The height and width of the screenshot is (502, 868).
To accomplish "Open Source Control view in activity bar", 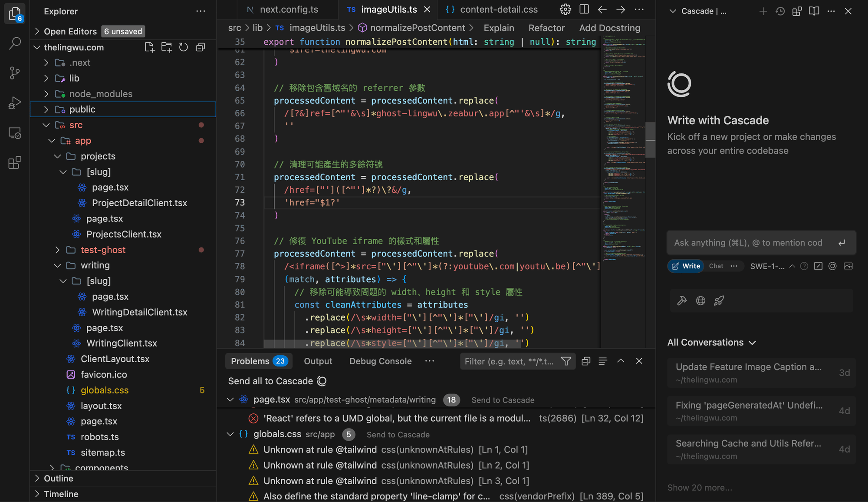I will (15, 73).
